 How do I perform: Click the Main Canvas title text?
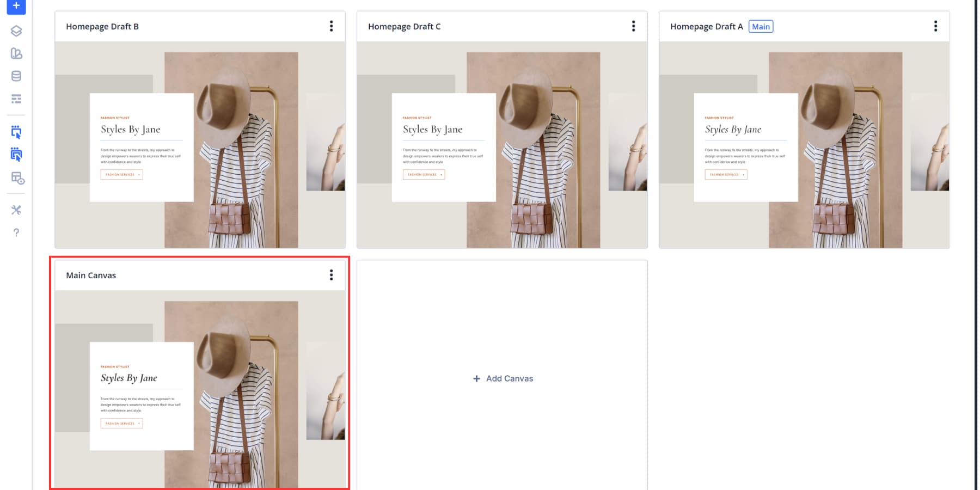tap(90, 275)
